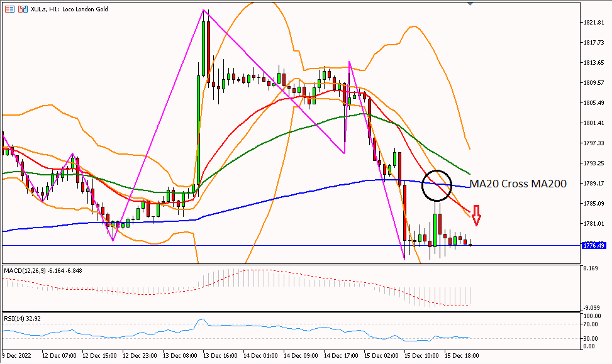Click the 1817.73 price scale value
The height and width of the screenshot is (364, 612).
(594, 43)
